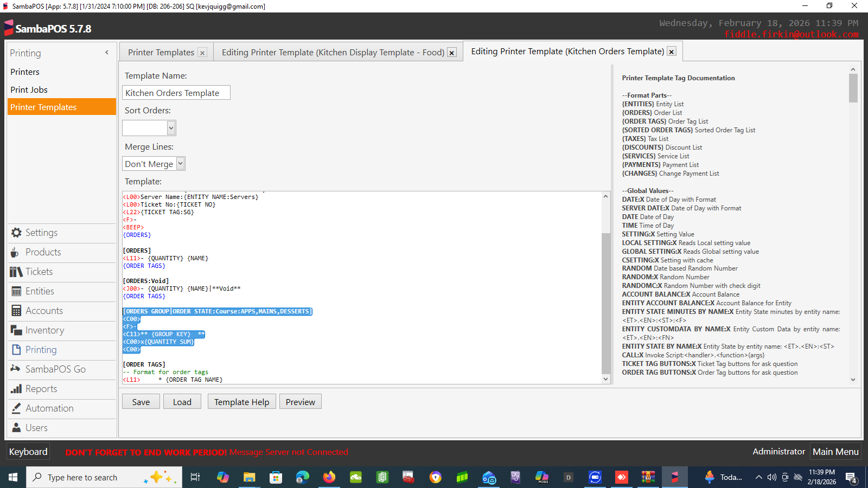This screenshot has width=868, height=488.
Task: Select the Entities icon in sidebar
Action: (x=16, y=291)
